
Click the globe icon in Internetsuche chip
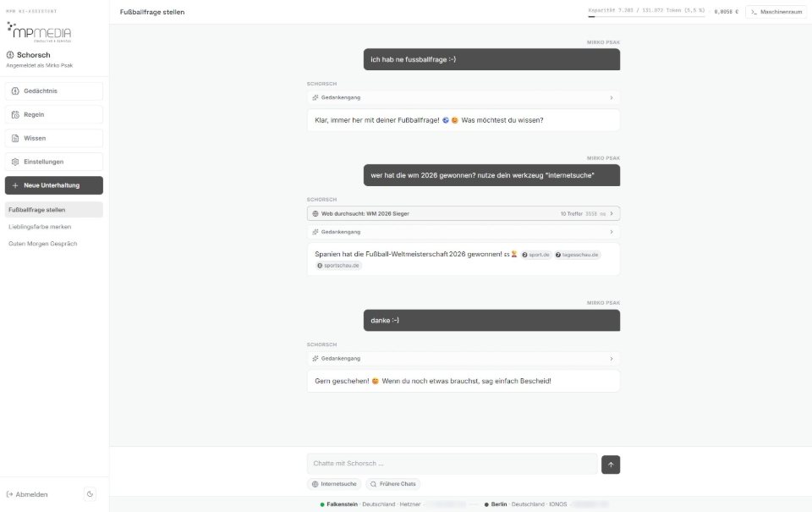(x=315, y=484)
